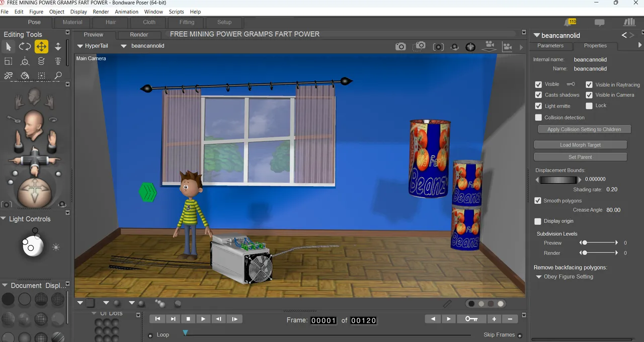644x342 pixels.
Task: Click the movie camera graph icon
Action: [507, 47]
